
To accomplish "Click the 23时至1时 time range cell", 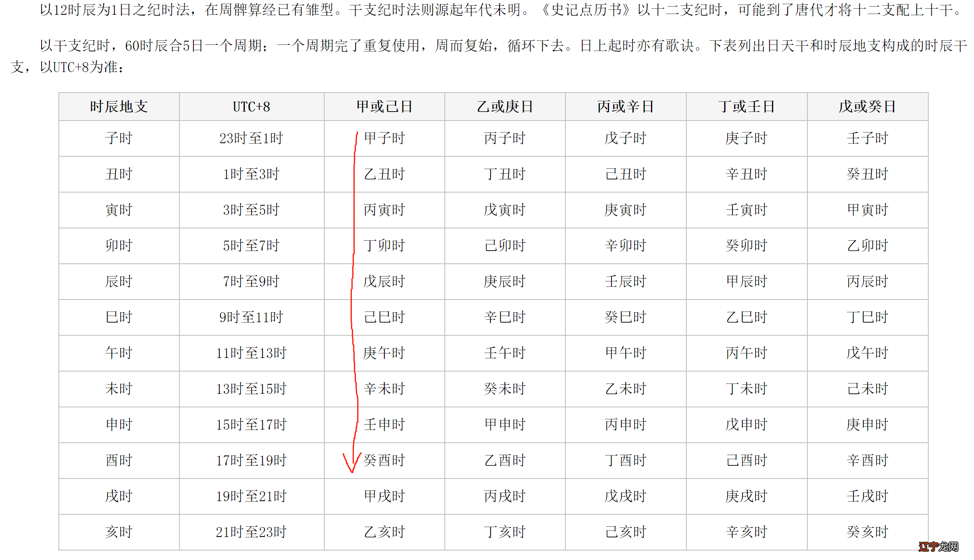I will [251, 139].
